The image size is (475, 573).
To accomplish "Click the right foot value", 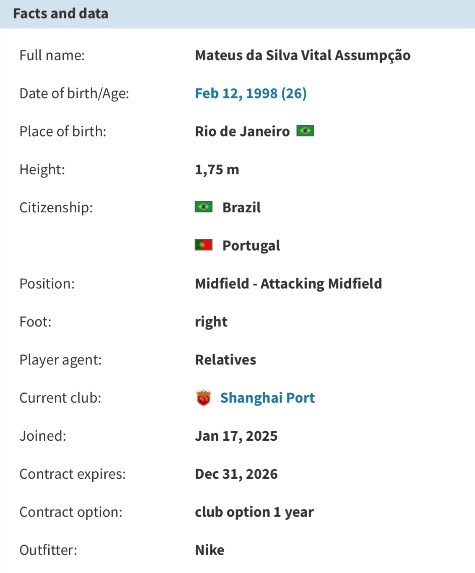I will [211, 322].
